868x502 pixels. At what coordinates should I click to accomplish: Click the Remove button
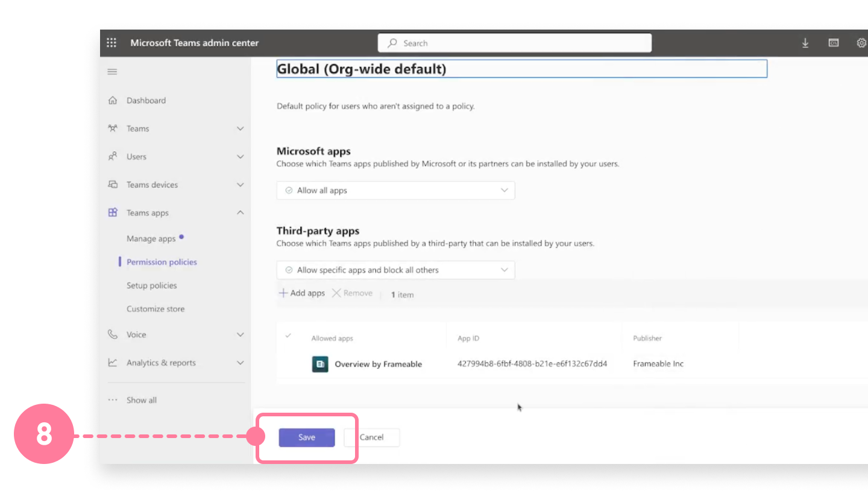[x=352, y=293]
